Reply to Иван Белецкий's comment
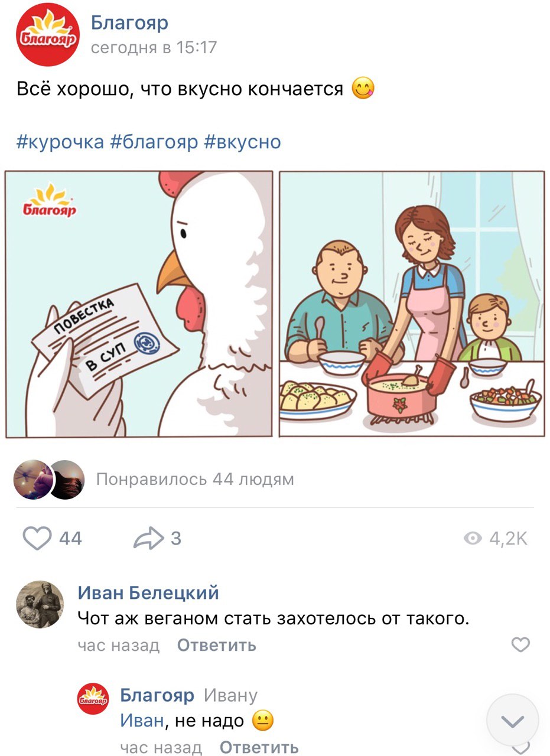 coord(216,645)
